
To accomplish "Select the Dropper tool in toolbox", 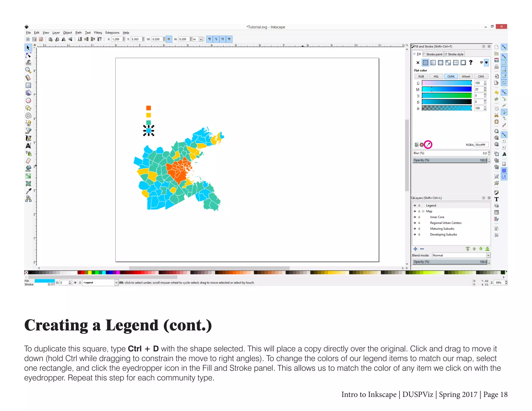I will [29, 191].
